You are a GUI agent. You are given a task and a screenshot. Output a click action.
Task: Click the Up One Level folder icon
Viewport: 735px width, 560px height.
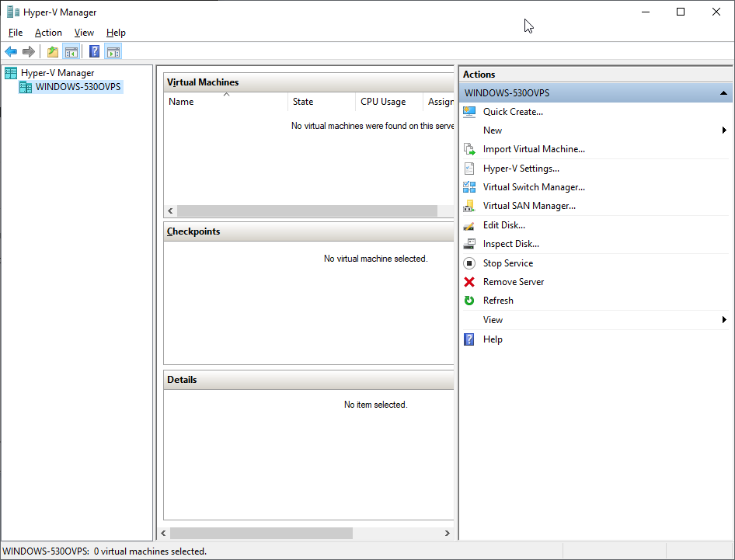52,52
